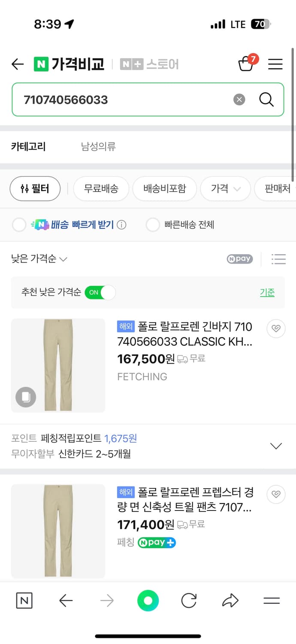Open the 필터 filter panel
This screenshot has width=296, height=644.
[35, 188]
